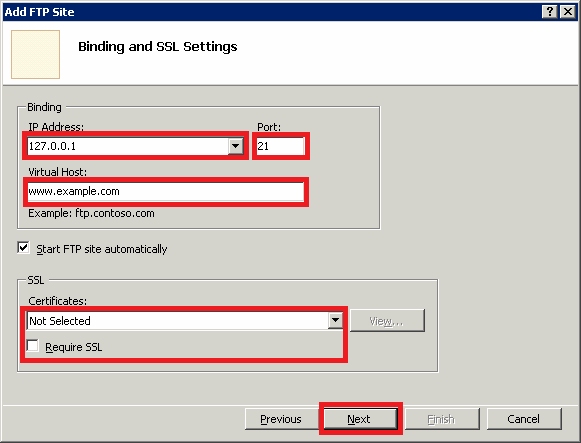Viewport: 581px width, 443px height.
Task: Expand the Certificates dropdown arrow
Action: pyautogui.click(x=335, y=320)
